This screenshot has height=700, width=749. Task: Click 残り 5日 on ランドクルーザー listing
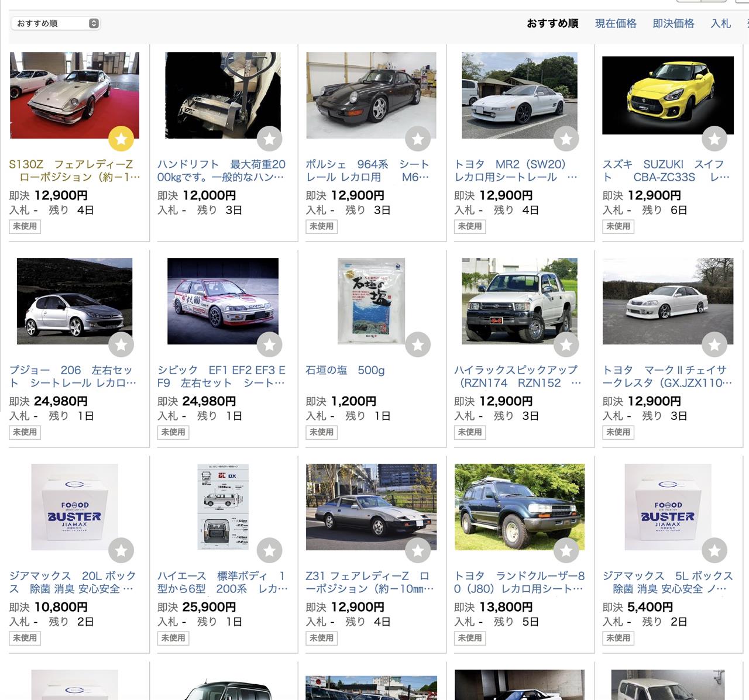click(516, 622)
